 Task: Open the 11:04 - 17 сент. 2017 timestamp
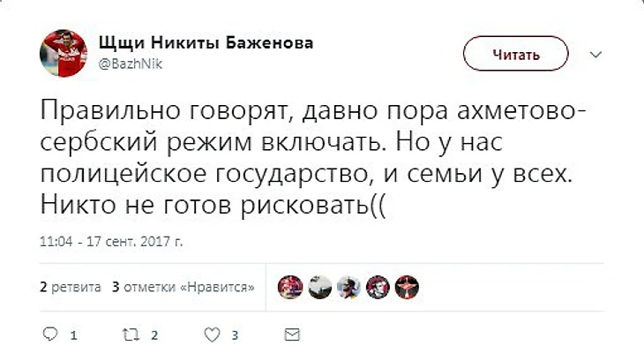111,241
